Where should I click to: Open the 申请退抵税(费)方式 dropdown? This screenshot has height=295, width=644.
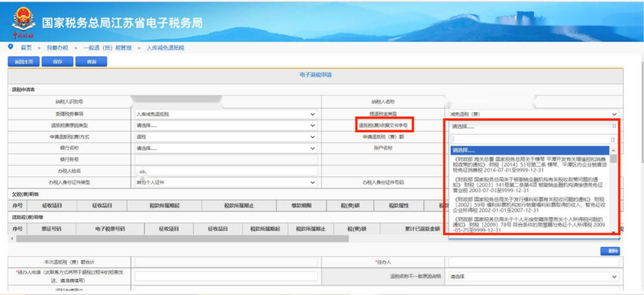(226, 137)
